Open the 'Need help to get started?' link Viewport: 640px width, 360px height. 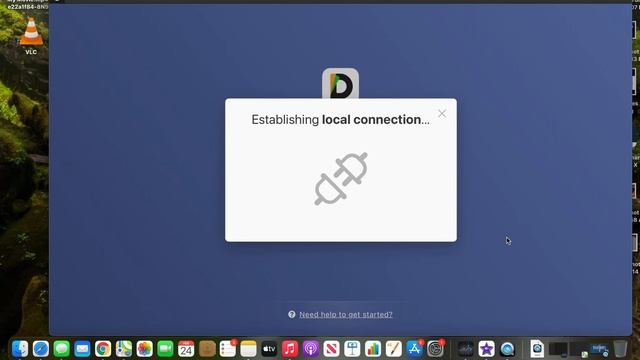(346, 315)
